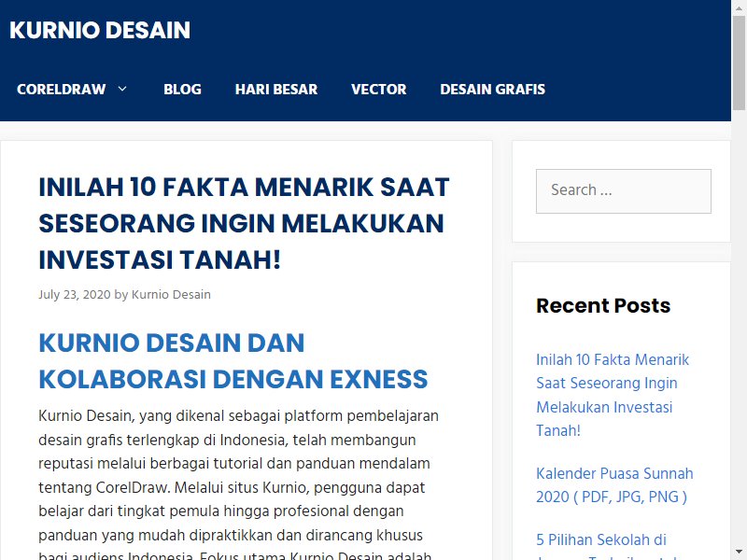Click the scroll up arrow
The image size is (747, 560).
(739, 7)
